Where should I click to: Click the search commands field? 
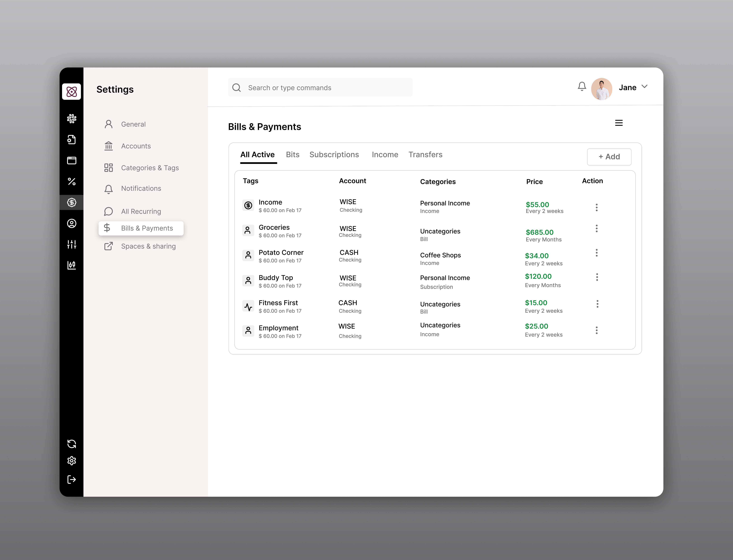click(x=320, y=87)
